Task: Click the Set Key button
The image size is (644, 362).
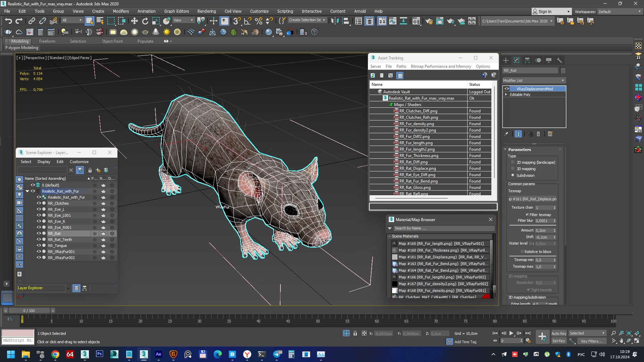Action: 558,341
